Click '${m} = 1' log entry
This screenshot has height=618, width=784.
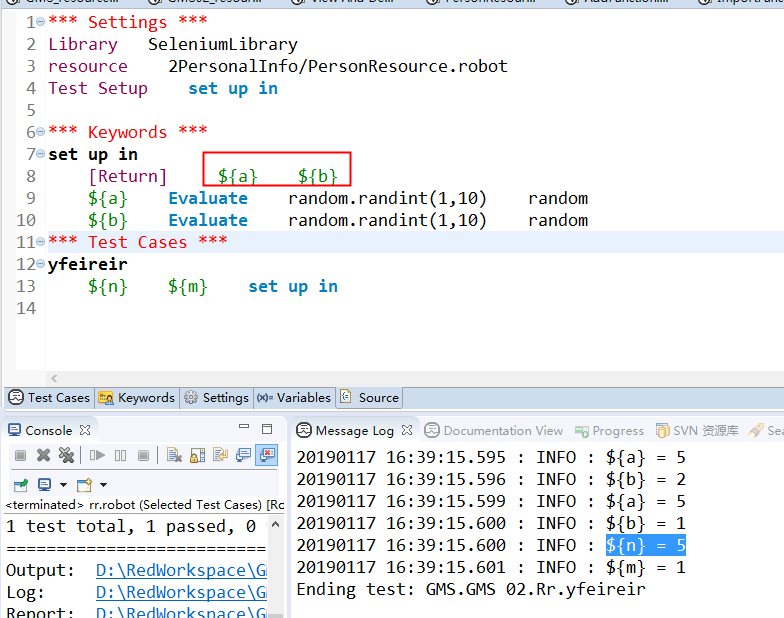click(646, 567)
